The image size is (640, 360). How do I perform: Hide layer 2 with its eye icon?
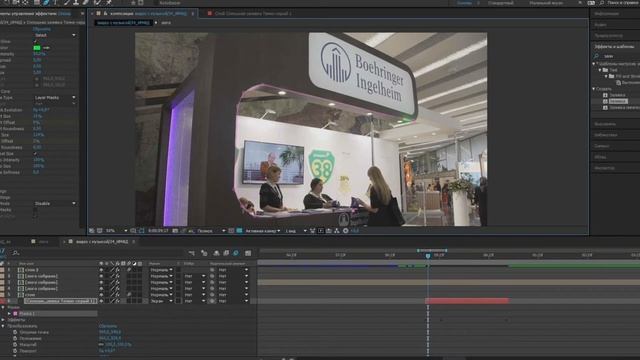coord(101,276)
